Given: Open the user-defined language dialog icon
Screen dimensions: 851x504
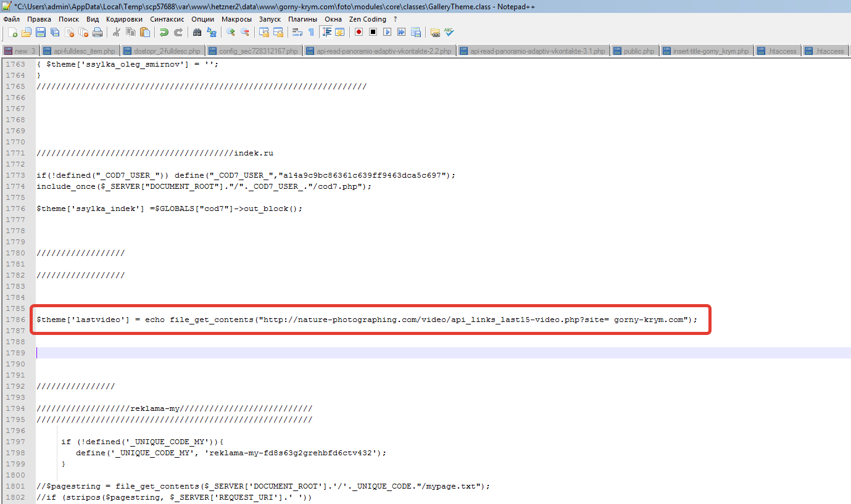Looking at the screenshot, I should 339,32.
